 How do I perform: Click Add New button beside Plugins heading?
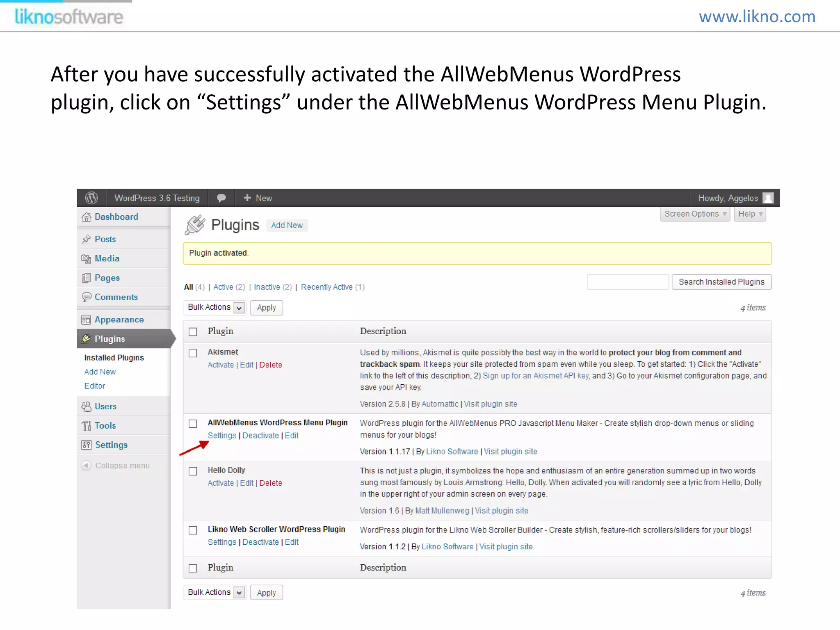click(287, 225)
